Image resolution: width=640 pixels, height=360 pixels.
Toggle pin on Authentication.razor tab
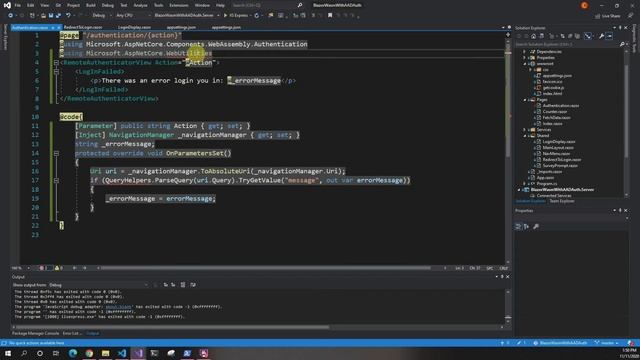tap(53, 27)
